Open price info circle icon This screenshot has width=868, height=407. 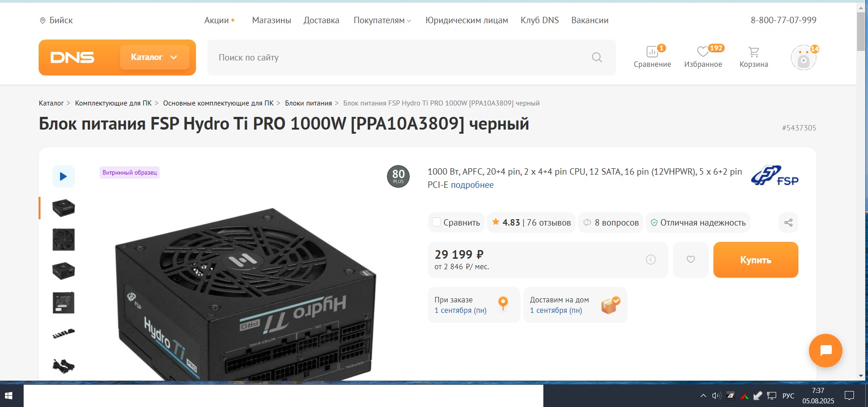[651, 260]
